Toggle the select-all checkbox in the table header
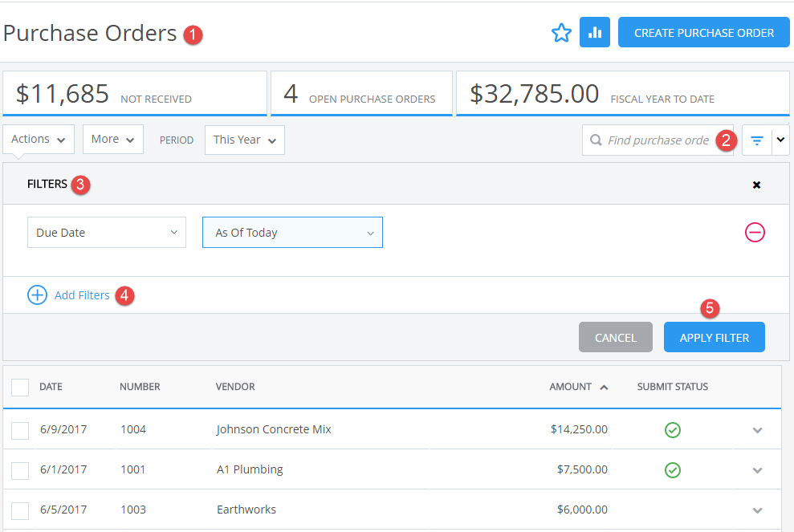 coord(20,388)
